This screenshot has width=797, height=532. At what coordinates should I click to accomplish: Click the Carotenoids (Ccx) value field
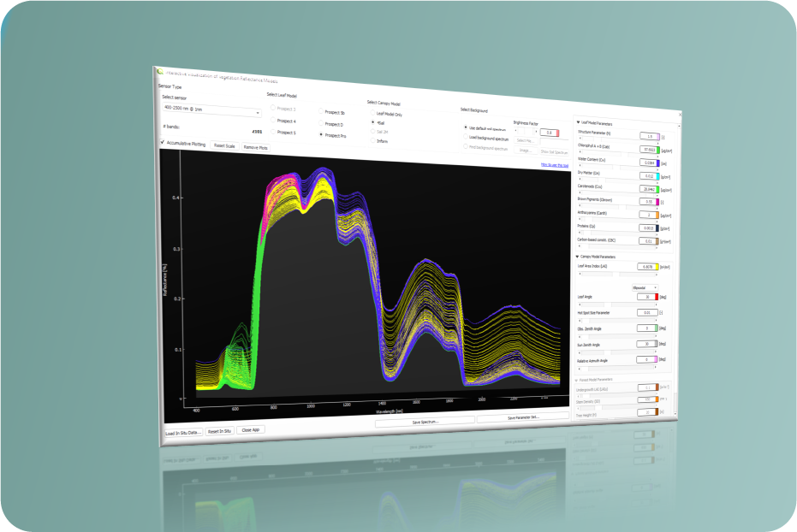648,189
